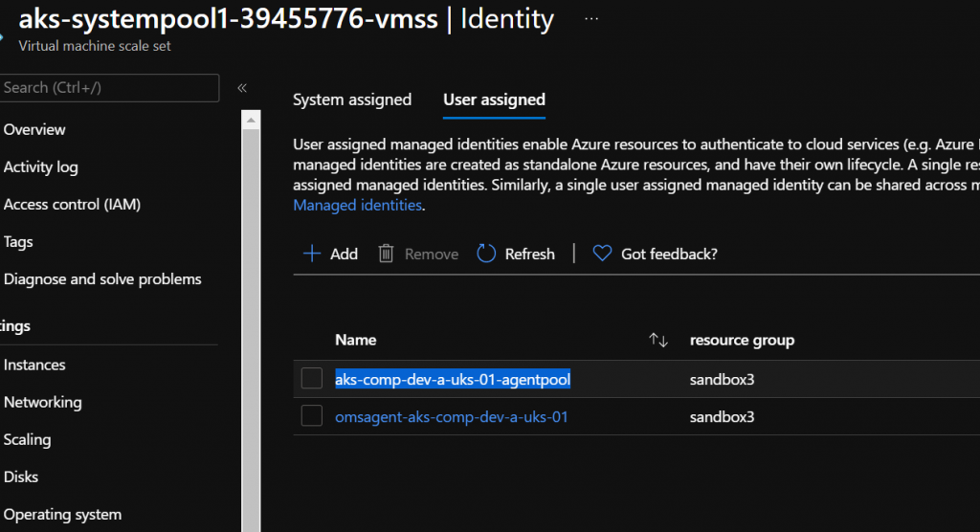Open the ellipsis more options menu
Viewport: 980px width, 532px height.
[591, 18]
